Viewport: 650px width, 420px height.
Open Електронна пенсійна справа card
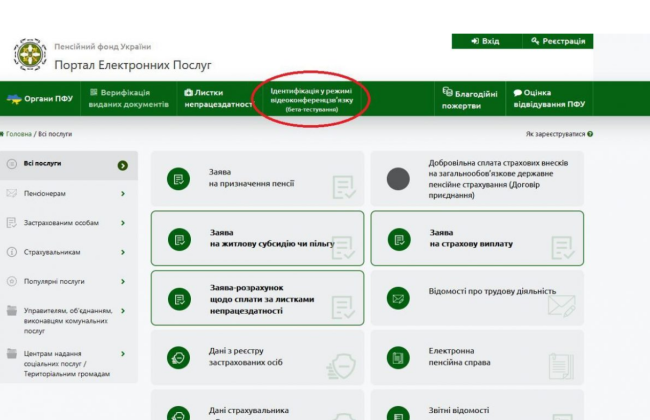point(477,357)
